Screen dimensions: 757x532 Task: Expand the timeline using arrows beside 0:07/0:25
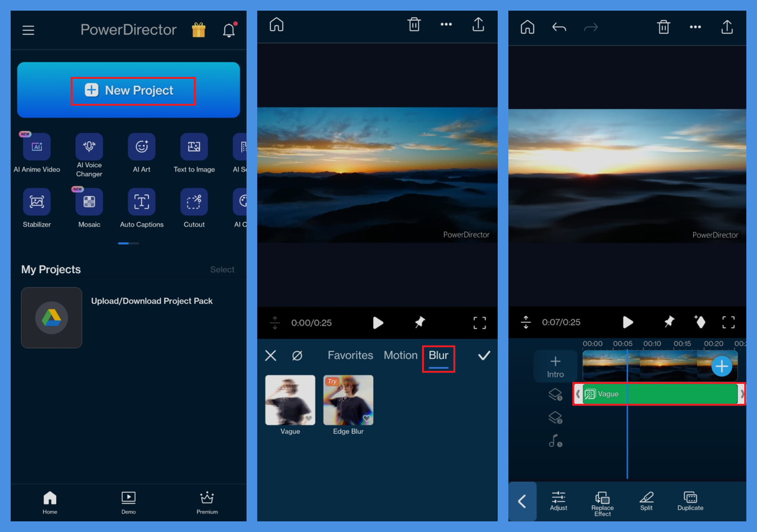526,322
